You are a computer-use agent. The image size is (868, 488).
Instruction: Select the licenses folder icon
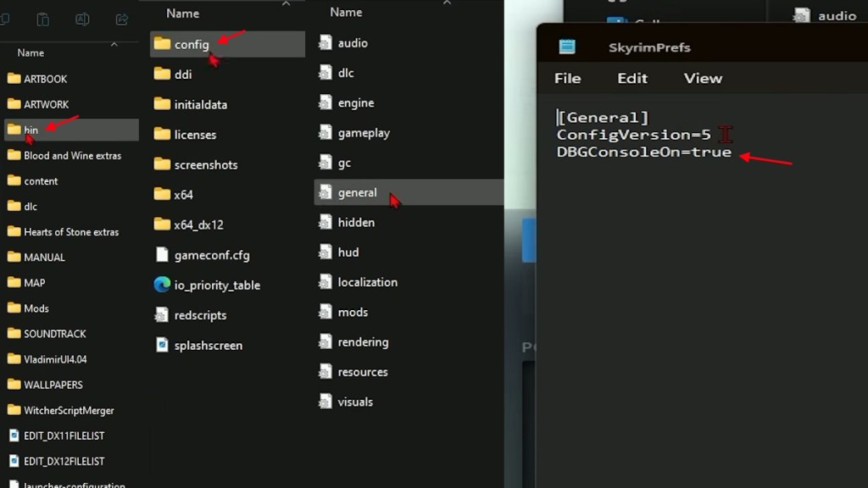pos(162,134)
